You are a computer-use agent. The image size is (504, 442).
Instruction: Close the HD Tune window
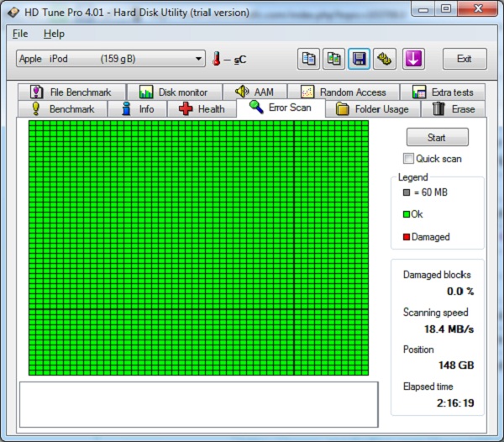pos(478,8)
